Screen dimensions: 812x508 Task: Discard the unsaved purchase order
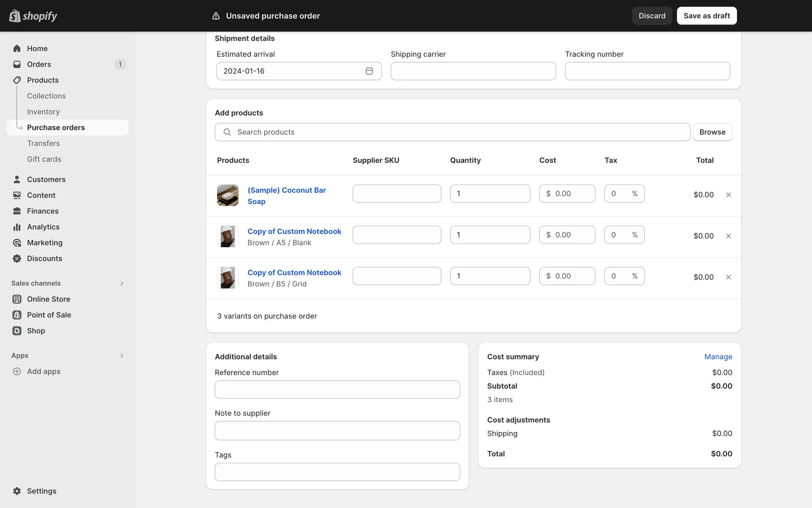[x=651, y=16]
